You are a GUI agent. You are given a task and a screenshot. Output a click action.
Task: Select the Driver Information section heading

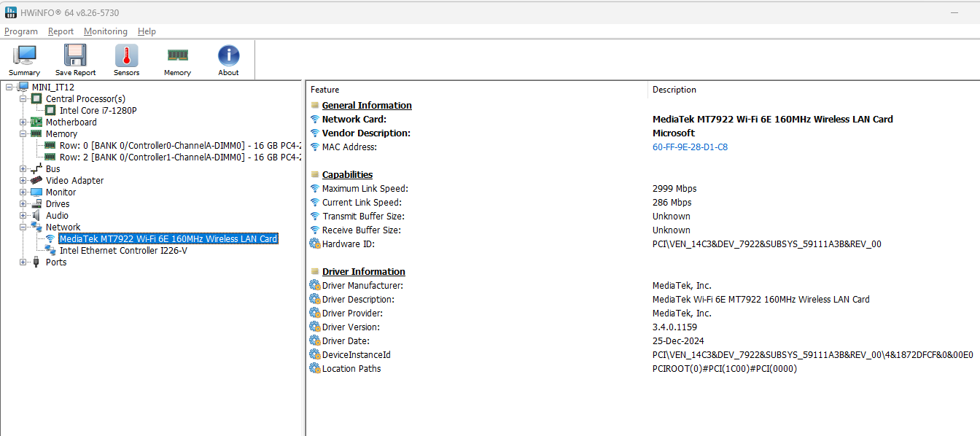point(364,272)
